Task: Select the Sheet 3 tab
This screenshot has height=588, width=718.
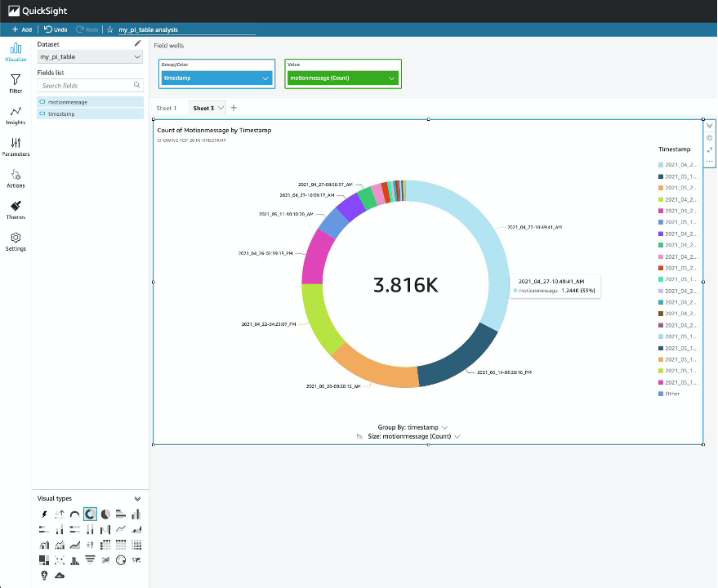Action: tap(203, 108)
